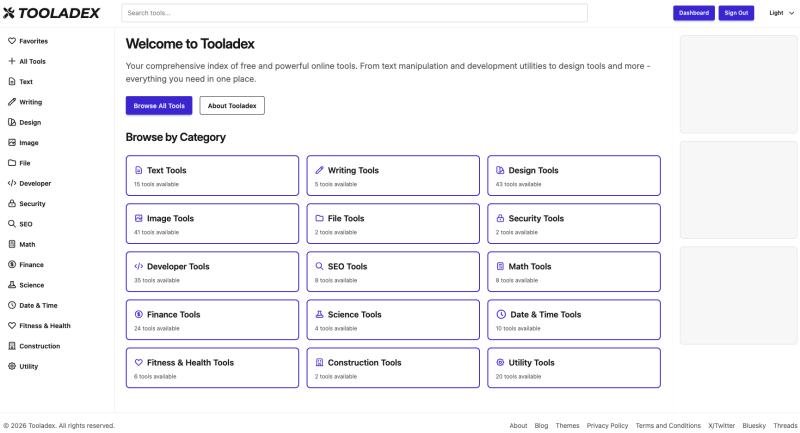
Task: Click the Image icon in sidebar
Action: (12, 143)
